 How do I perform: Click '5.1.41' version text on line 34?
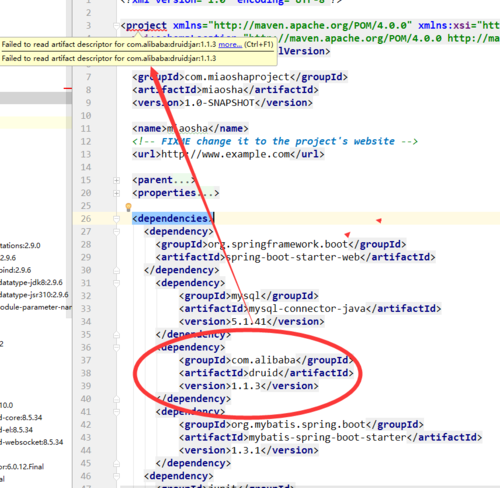click(249, 322)
